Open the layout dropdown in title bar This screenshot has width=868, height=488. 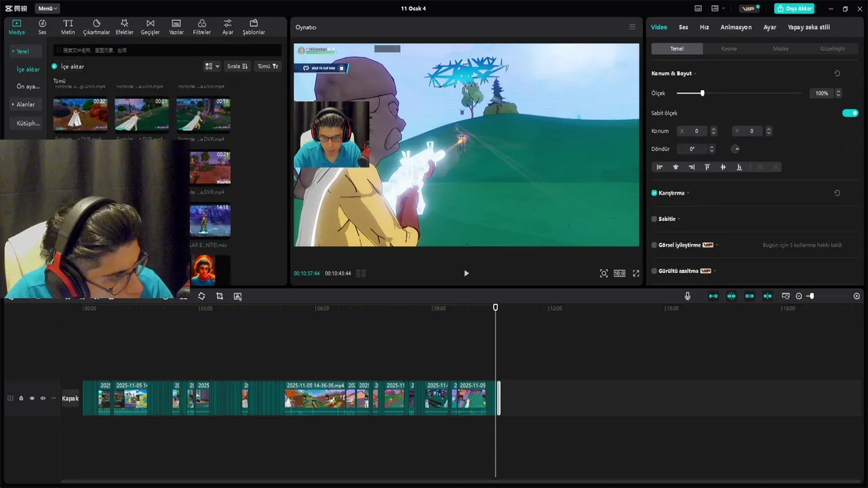coord(718,9)
